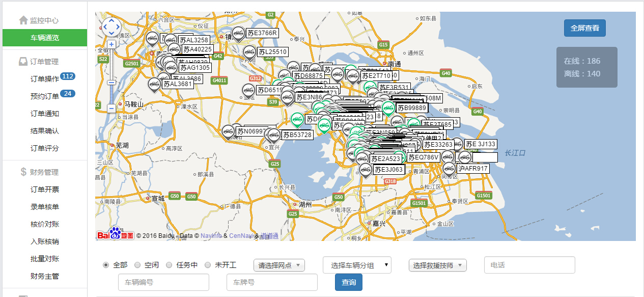Expand the 选择车辆分组 dropdown
The height and width of the screenshot is (297, 644).
(357, 265)
